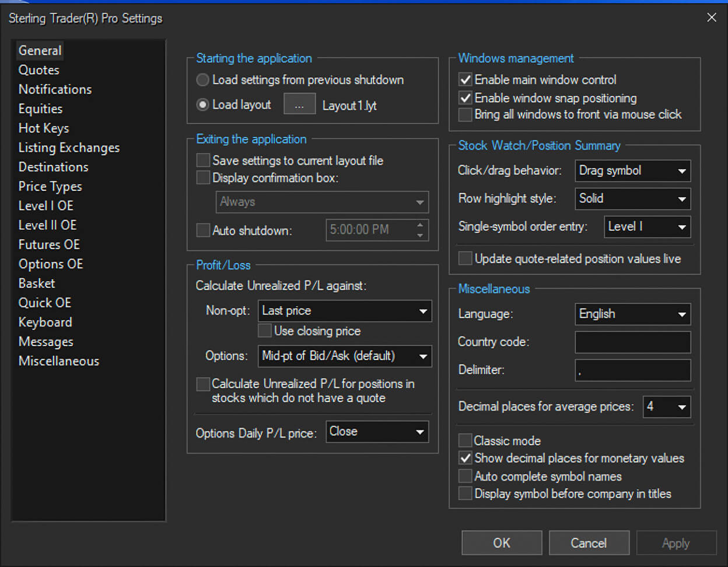The width and height of the screenshot is (728, 567).
Task: Open the Price Types category
Action: [x=50, y=187]
